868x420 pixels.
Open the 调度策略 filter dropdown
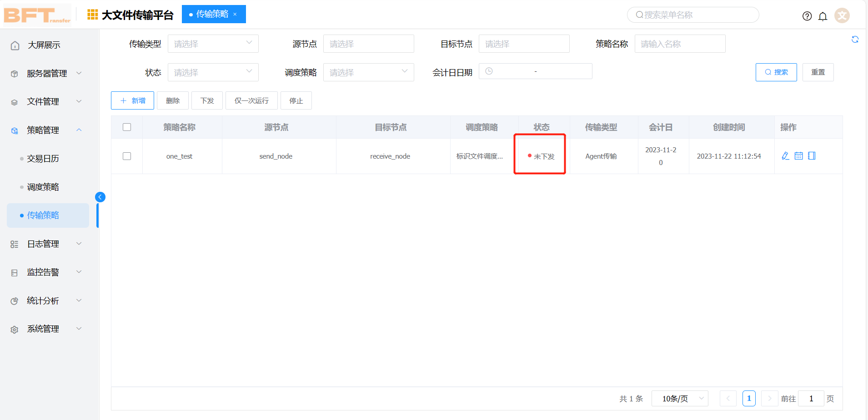click(368, 72)
